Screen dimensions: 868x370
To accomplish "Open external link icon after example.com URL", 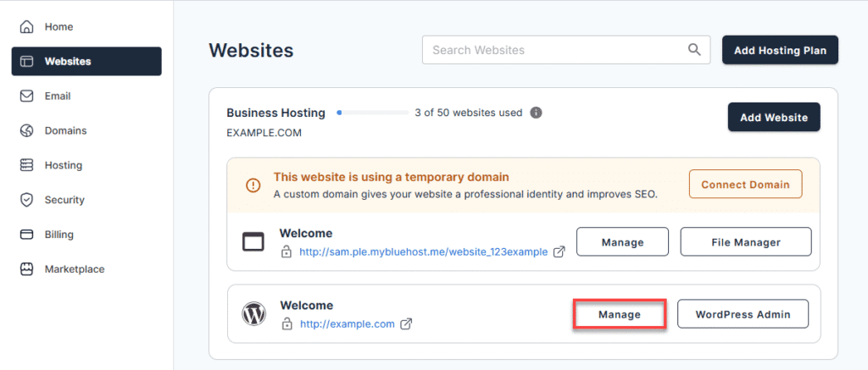I will (406, 324).
